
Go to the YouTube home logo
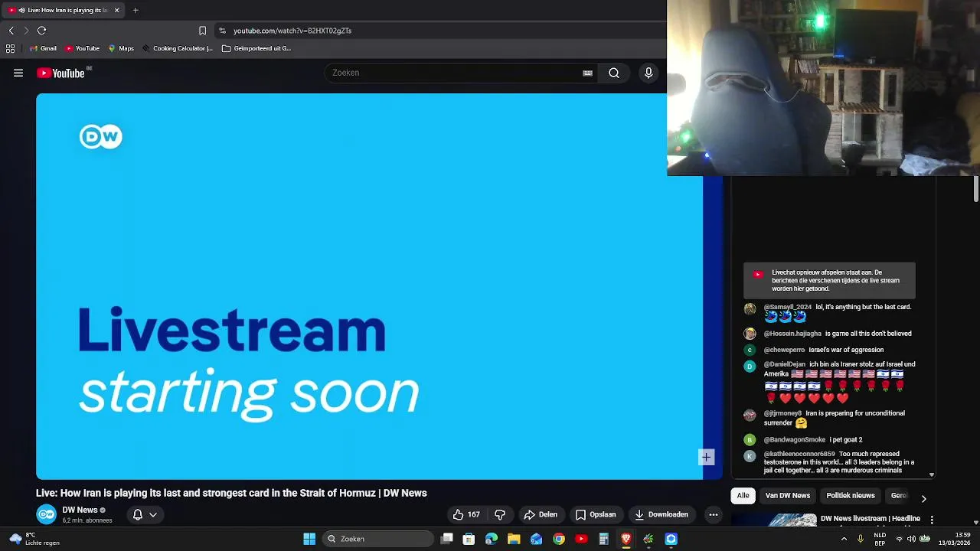coord(60,73)
